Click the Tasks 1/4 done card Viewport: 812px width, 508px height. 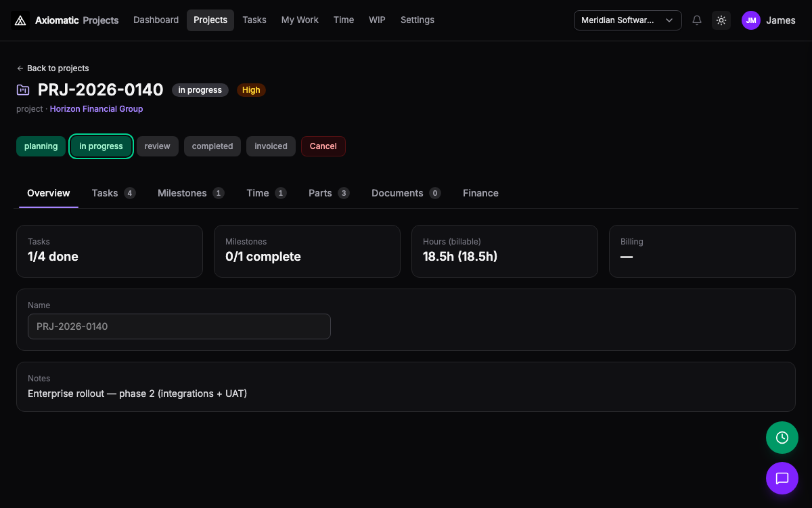(x=110, y=251)
